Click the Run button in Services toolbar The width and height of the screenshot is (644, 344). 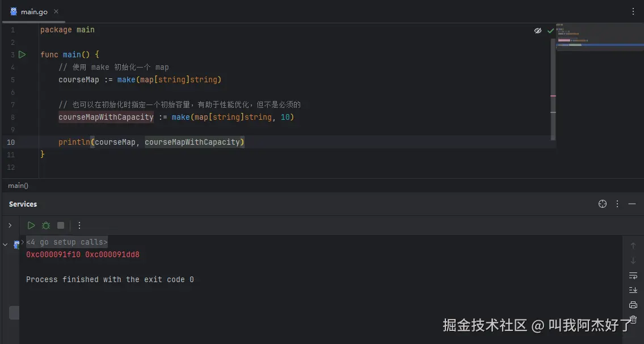[x=31, y=225]
